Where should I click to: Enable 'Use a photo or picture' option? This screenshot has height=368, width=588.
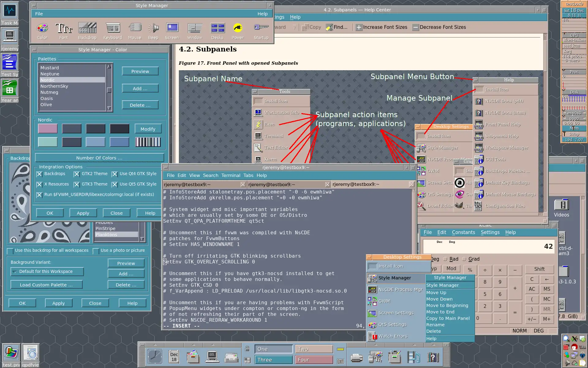coord(96,251)
